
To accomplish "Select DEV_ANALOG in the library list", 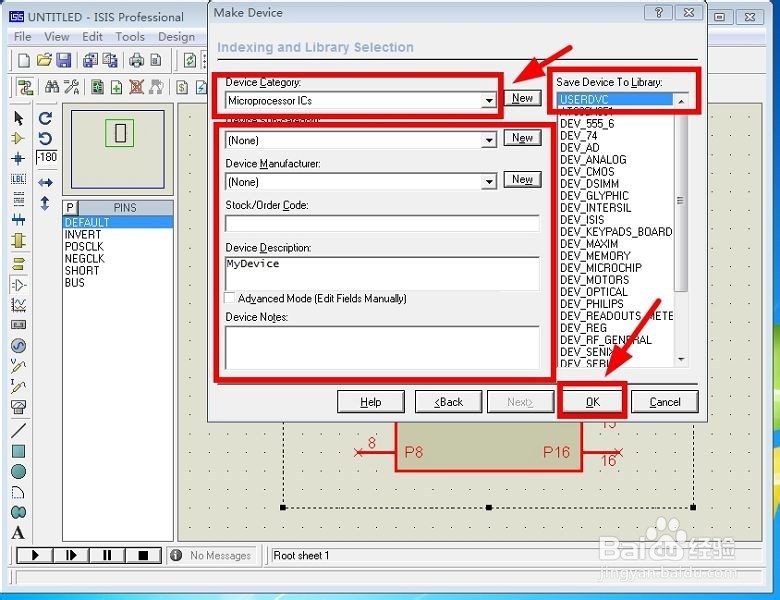I will pos(593,160).
